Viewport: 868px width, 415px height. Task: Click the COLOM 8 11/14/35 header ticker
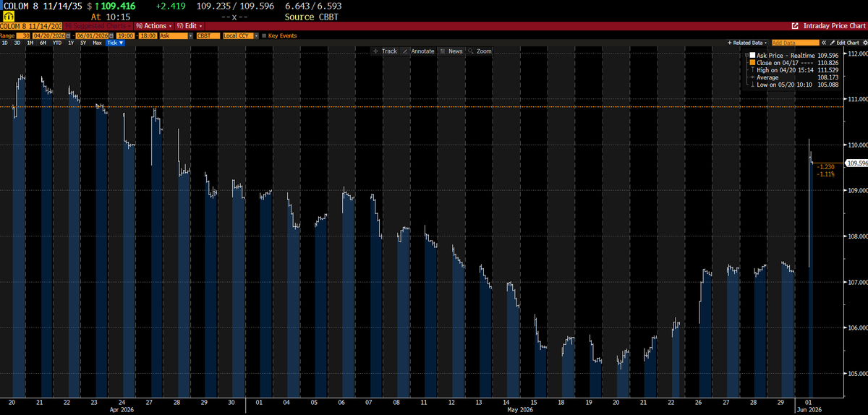(x=42, y=5)
